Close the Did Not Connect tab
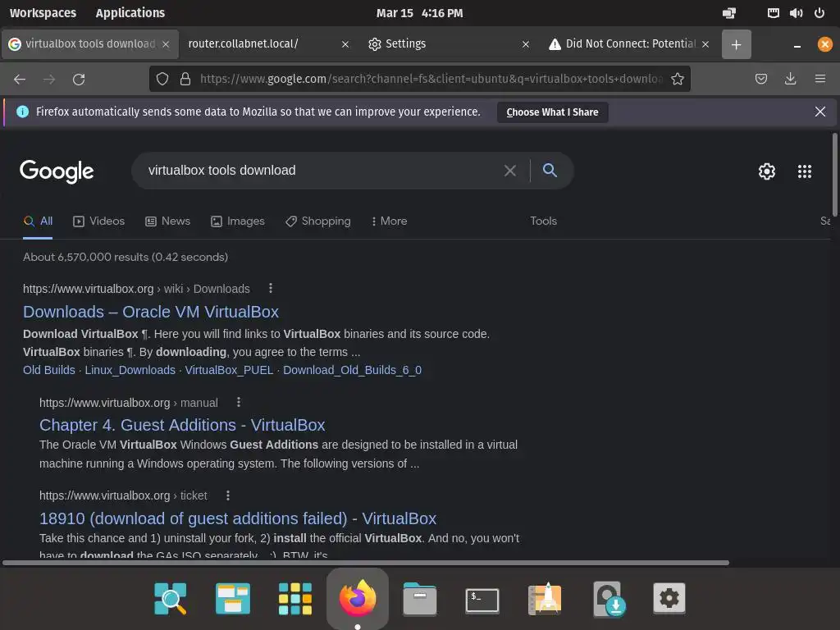Viewport: 840px width, 630px height. point(705,44)
